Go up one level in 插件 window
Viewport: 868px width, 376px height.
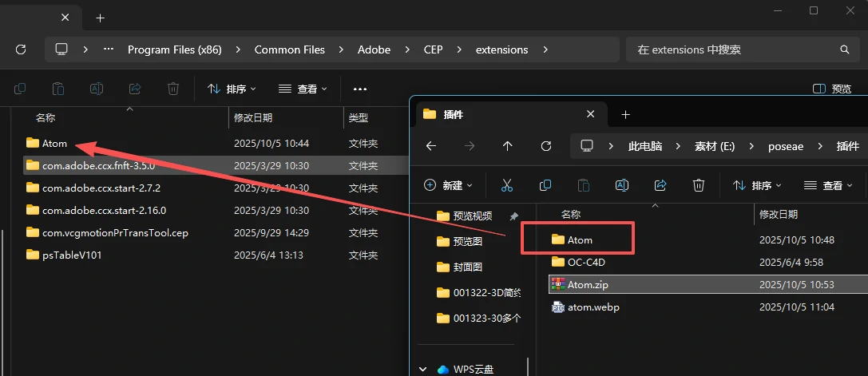click(x=508, y=145)
